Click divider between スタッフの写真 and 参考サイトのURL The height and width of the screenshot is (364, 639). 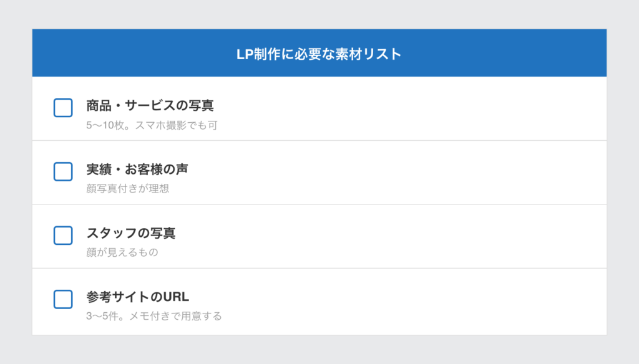coord(319,268)
